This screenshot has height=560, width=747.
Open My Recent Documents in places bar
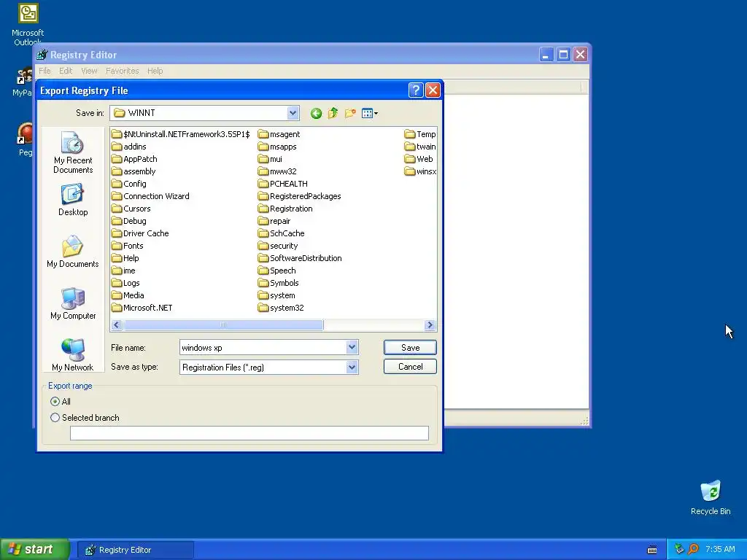click(73, 152)
